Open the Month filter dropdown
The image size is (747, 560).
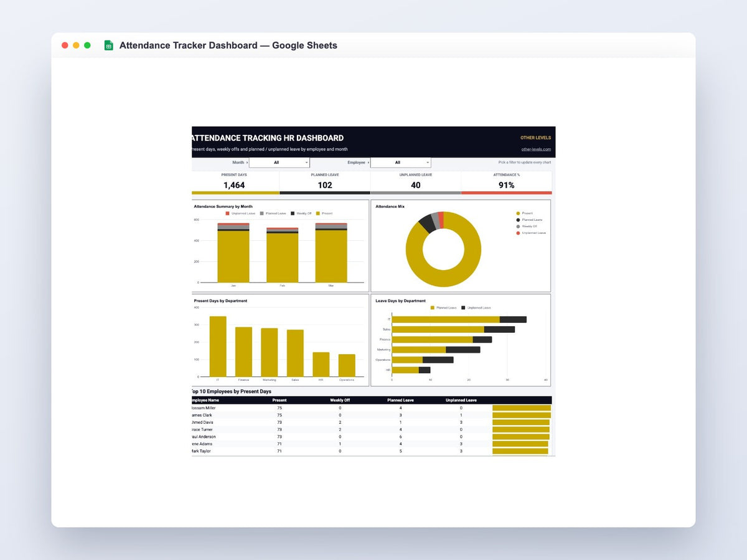click(279, 162)
